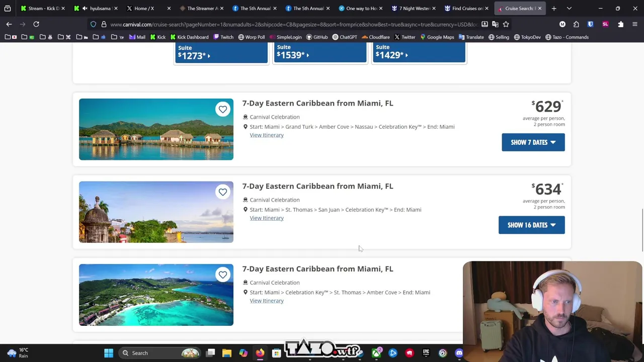Viewport: 644px width, 362px height.
Task: Open the $634 cruise title link
Action: tap(317, 186)
